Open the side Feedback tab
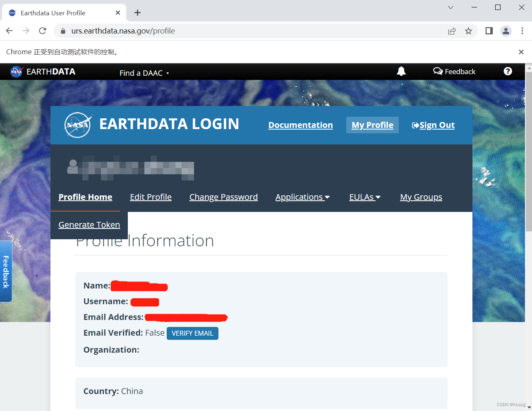Image resolution: width=532 pixels, height=411 pixels. [6, 272]
